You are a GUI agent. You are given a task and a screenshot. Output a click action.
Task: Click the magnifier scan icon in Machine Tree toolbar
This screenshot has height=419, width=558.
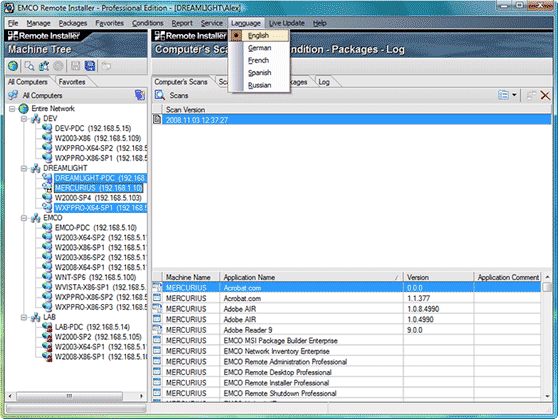(x=29, y=66)
